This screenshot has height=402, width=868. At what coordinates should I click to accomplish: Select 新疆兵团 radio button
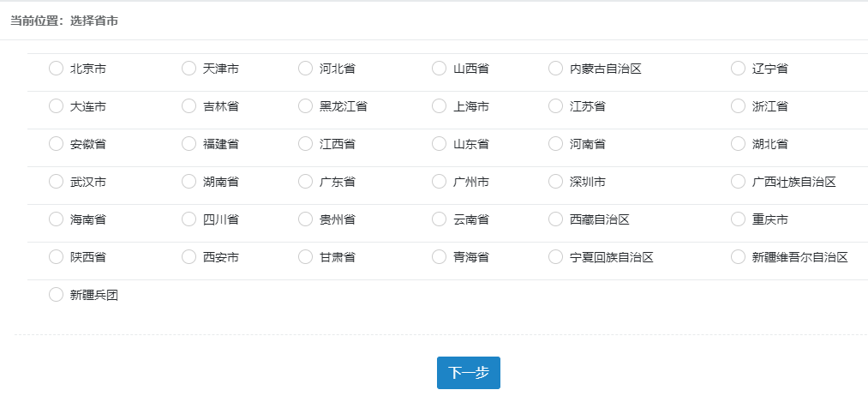(x=57, y=295)
